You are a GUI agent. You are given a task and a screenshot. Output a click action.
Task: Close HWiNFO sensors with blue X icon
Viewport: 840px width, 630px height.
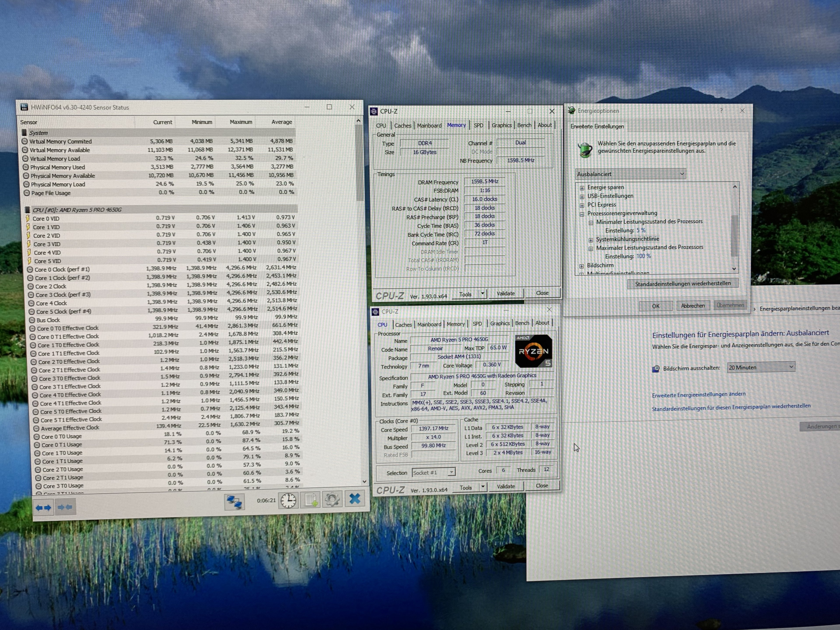tap(355, 499)
